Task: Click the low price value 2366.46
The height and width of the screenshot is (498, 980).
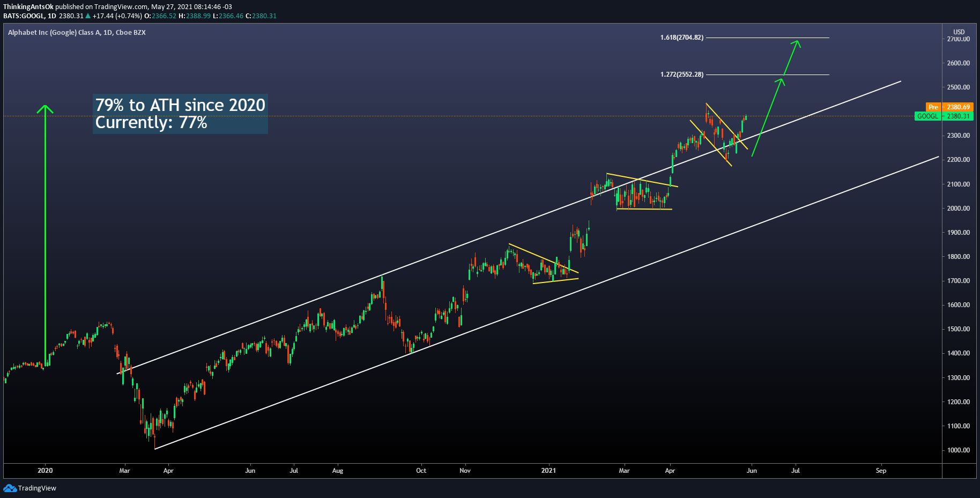Action: [x=231, y=16]
